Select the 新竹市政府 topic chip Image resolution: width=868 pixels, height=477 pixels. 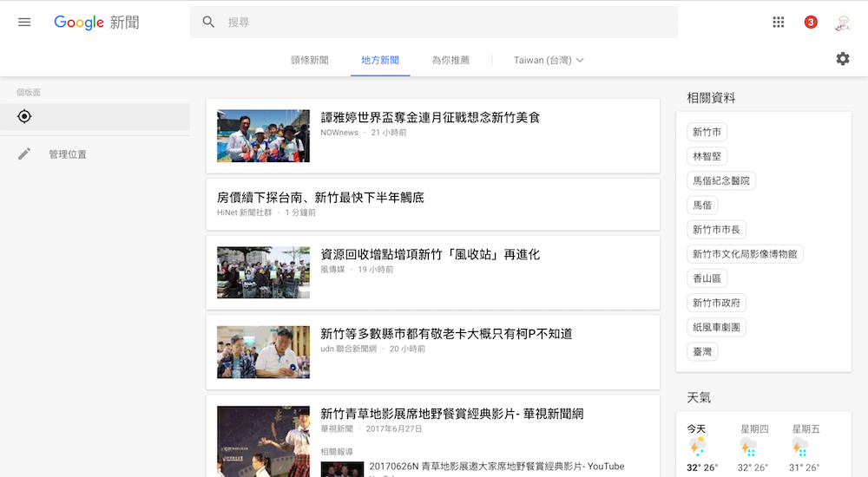coord(716,303)
